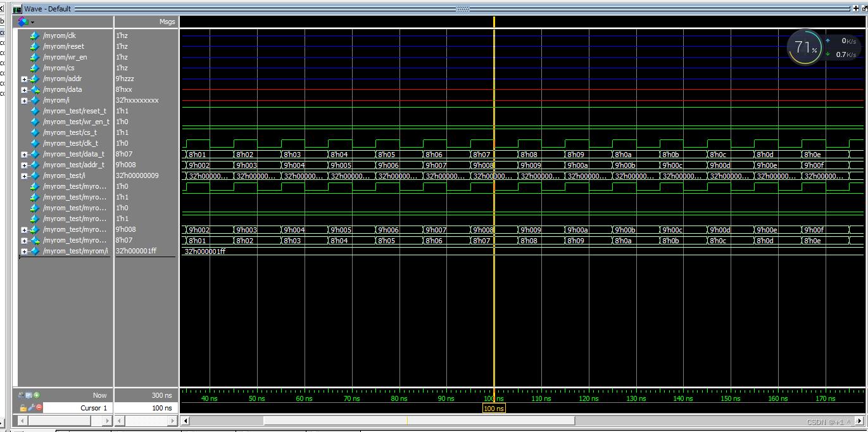Click /myrom_test/addr_t signal icon
The height and width of the screenshot is (432, 868).
35,165
